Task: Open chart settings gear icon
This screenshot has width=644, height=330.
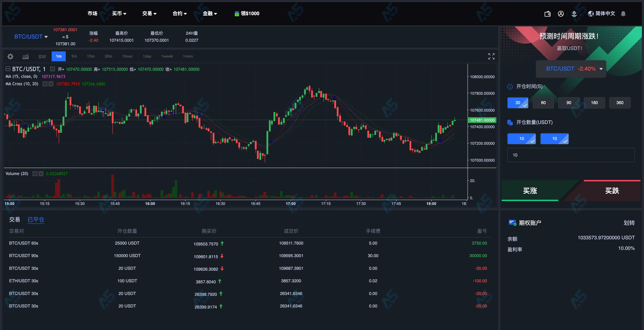Action: point(10,56)
